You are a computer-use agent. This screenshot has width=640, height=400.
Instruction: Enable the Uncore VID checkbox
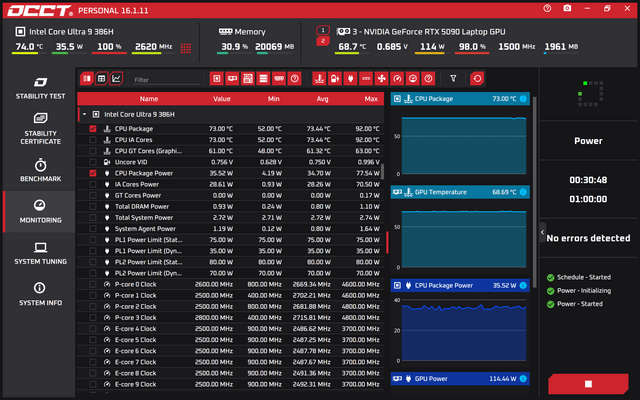coord(93,162)
